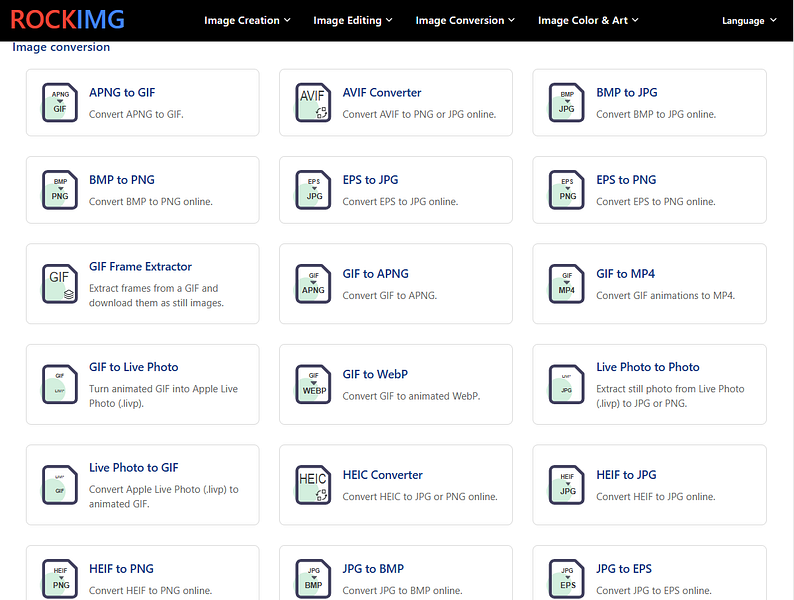Image resolution: width=794 pixels, height=600 pixels.
Task: Click 'Convert EPS to PNG online.' description
Action: click(656, 202)
